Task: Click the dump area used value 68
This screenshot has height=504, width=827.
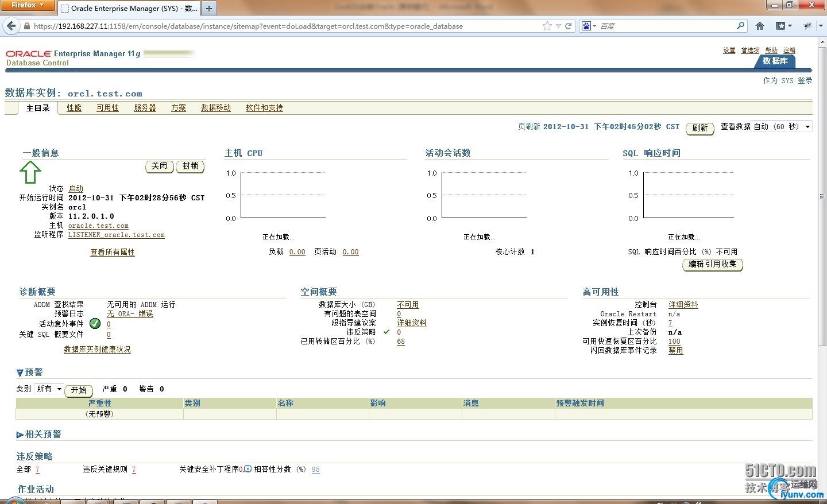Action: click(401, 342)
